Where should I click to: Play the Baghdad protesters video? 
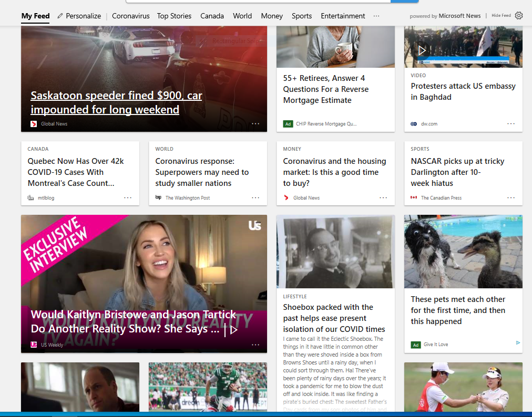tap(422, 50)
